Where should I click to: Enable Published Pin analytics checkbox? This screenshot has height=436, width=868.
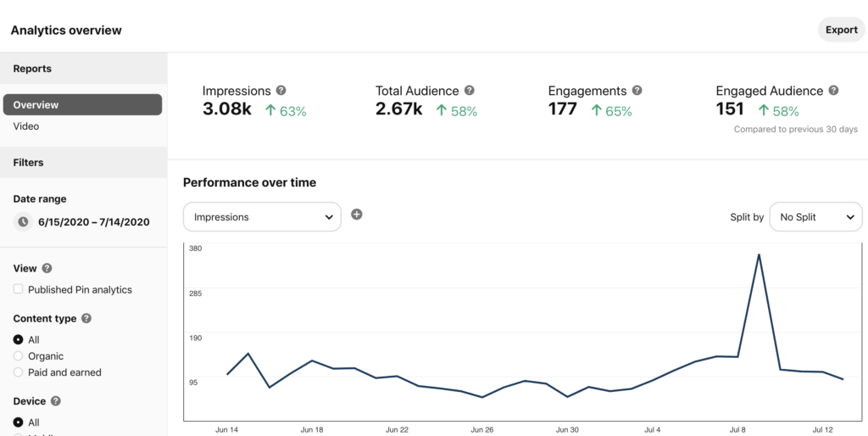coord(19,289)
